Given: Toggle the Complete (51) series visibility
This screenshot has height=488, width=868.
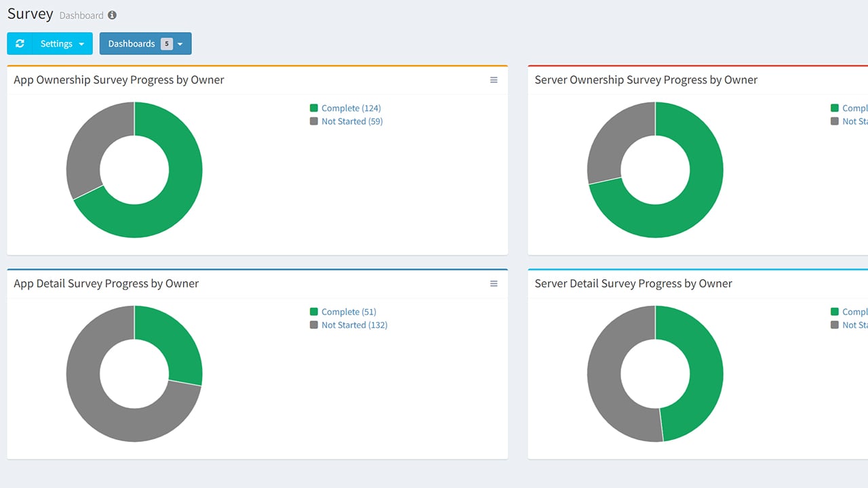Looking at the screenshot, I should coord(347,312).
